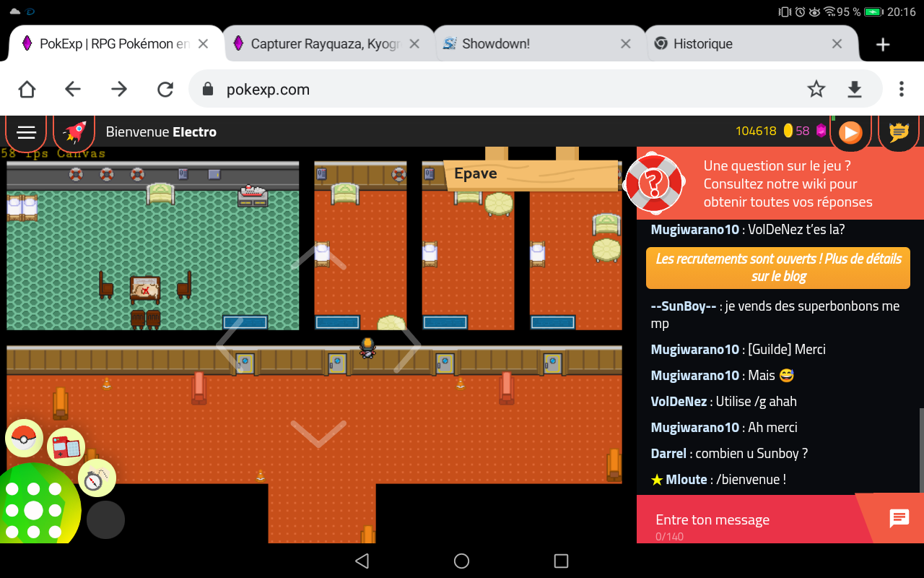Open the 'Les recrutements sont ouverts' blog banner
Viewport: 924px width, 578px height.
pos(778,267)
